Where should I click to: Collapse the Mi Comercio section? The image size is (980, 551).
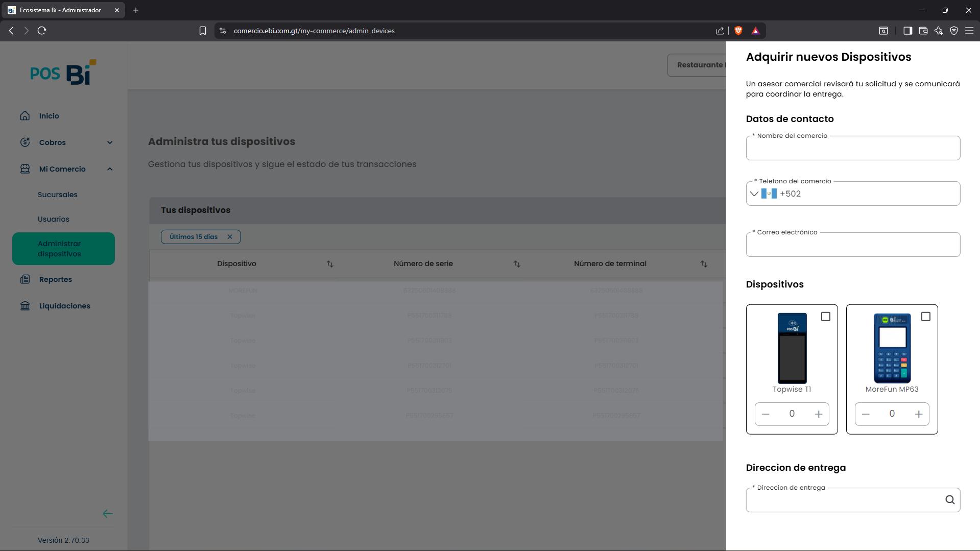[x=109, y=169]
